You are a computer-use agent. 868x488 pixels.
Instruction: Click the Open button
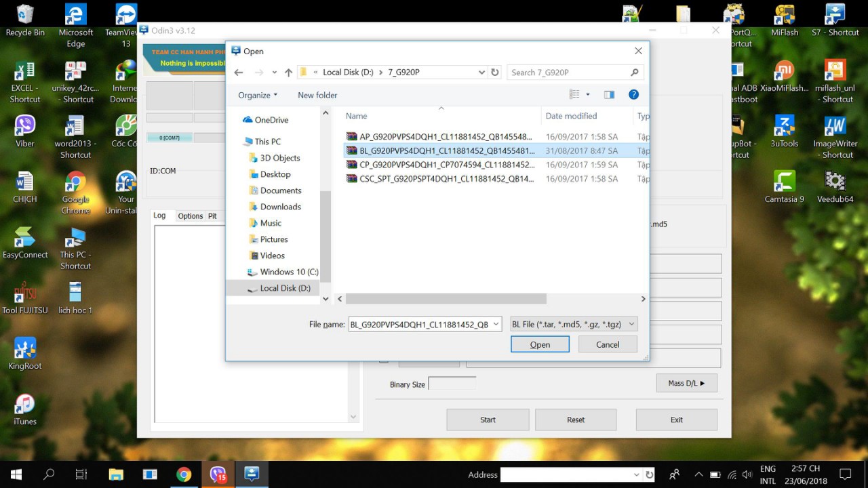pyautogui.click(x=540, y=344)
